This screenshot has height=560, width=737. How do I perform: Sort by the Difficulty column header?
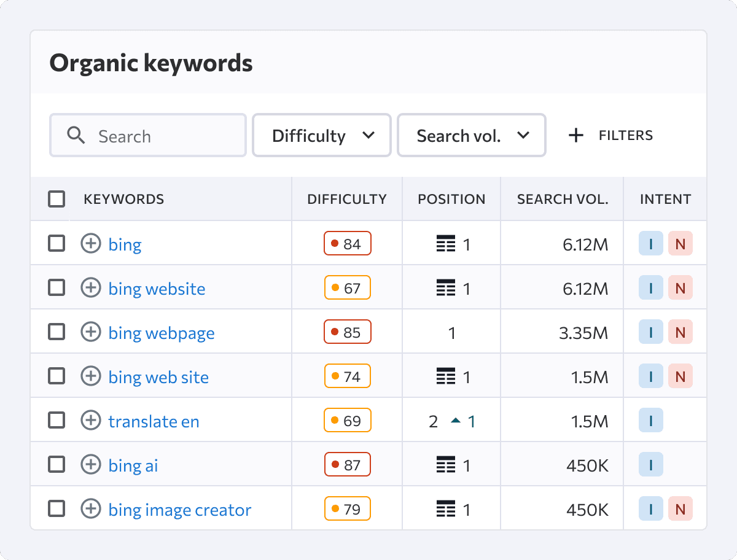coord(347,199)
